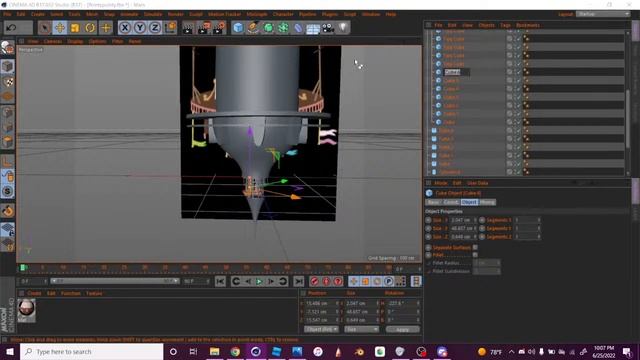The image size is (640, 360).
Task: Click the Segments X value field
Action: (527, 220)
